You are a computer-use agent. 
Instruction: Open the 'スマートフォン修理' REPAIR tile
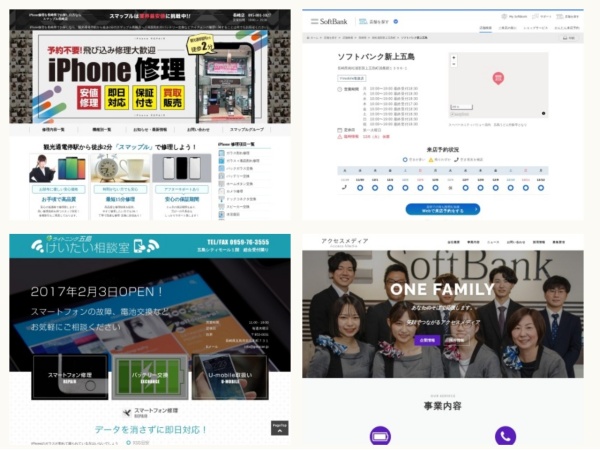[x=70, y=377]
